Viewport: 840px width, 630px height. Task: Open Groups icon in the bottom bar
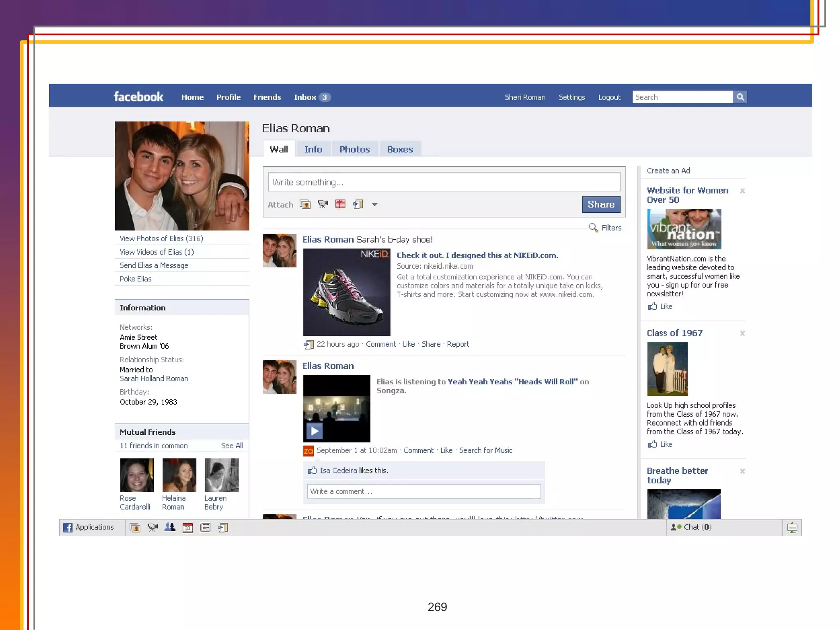click(170, 527)
